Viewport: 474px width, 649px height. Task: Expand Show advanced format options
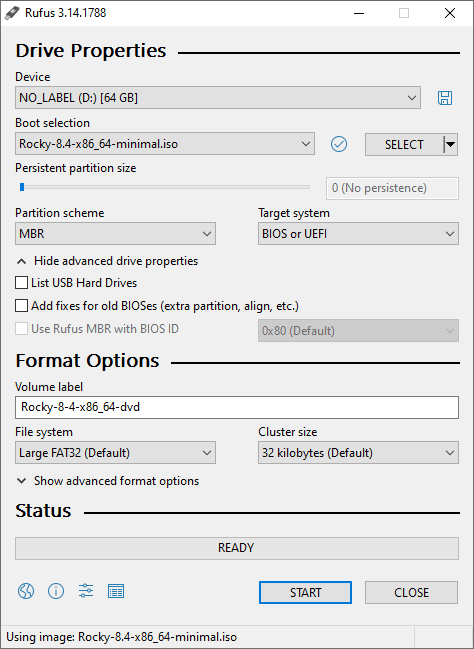108,481
